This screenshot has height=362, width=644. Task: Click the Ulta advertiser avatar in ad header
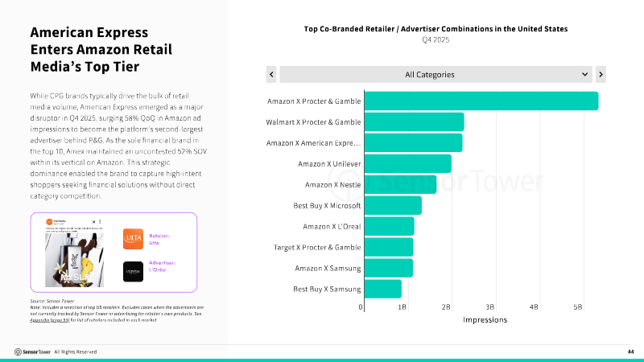[49, 222]
